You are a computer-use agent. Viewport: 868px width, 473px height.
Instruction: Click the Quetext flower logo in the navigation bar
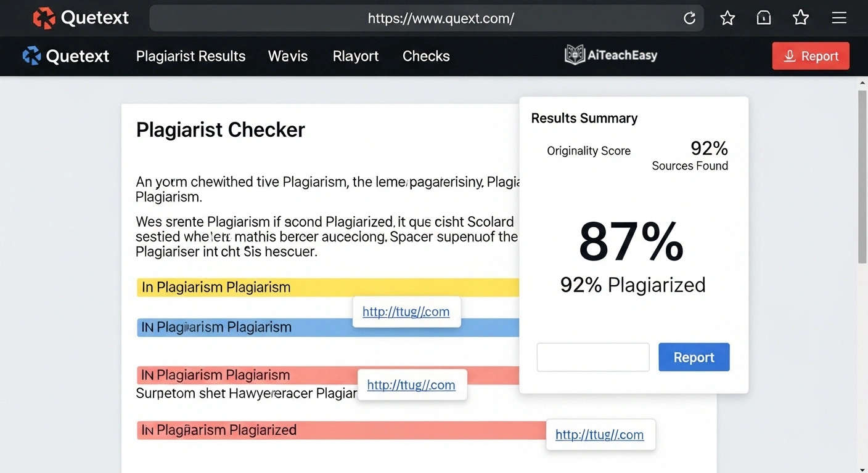click(x=31, y=55)
